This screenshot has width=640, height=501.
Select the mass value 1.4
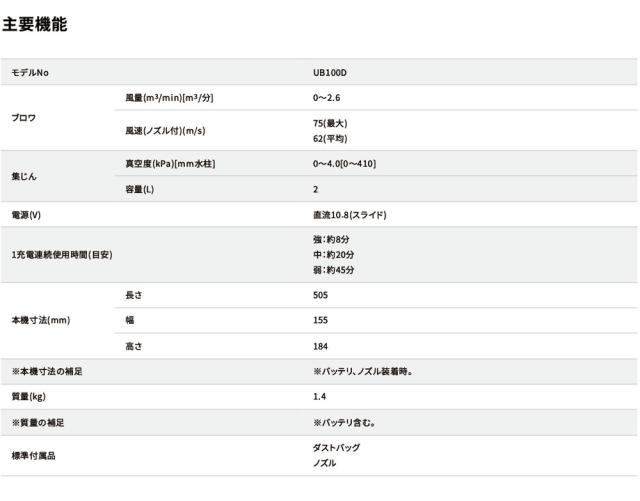point(320,396)
